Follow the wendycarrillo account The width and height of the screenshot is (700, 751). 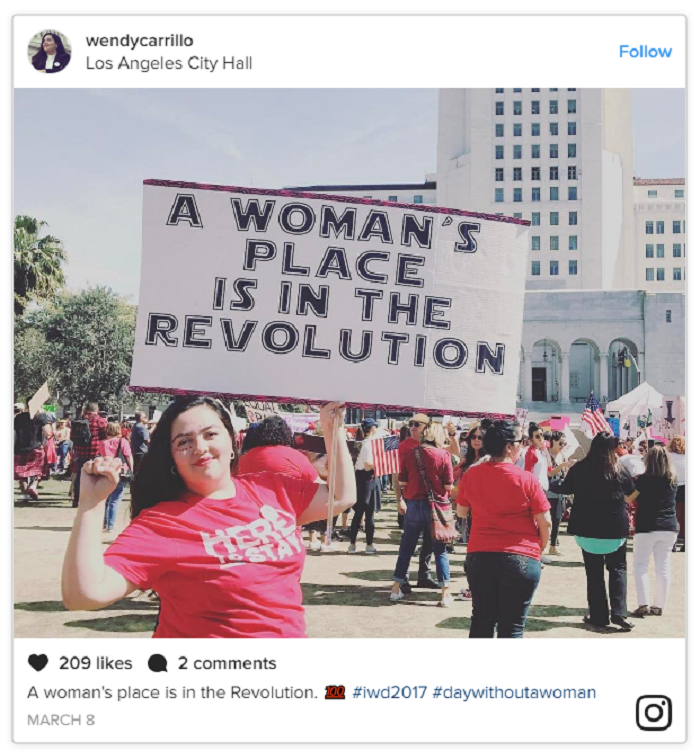(645, 51)
